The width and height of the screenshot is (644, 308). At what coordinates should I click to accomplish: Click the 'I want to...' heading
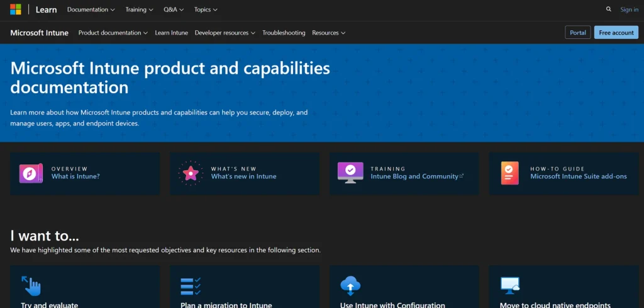coord(45,236)
